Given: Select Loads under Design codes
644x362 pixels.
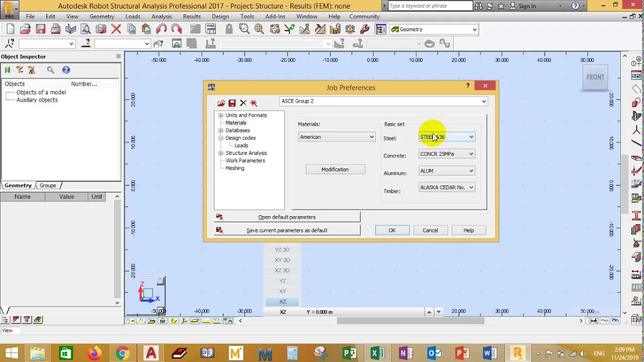Looking at the screenshot, I should click(242, 145).
